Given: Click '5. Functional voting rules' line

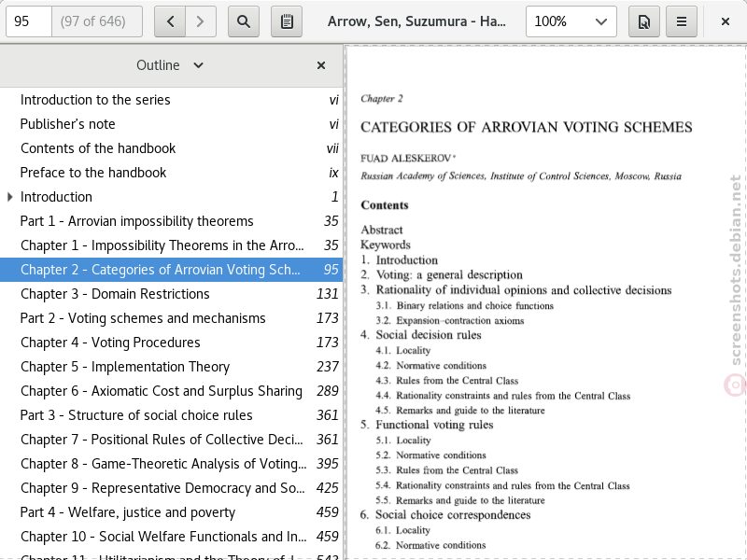Looking at the screenshot, I should click(427, 425).
